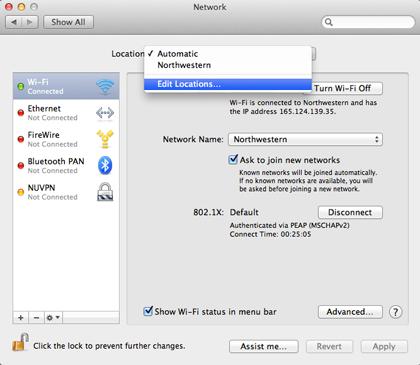
Task: Click the red Bluetooth PAN status dot
Action: 21,166
